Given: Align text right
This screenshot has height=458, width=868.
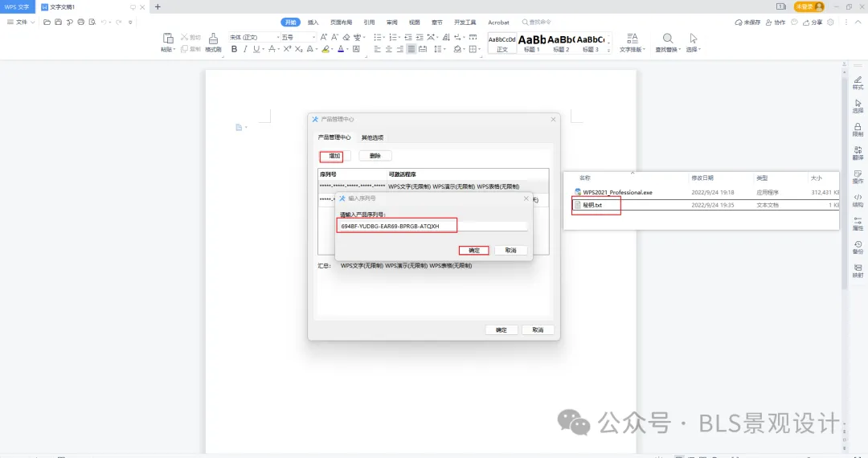Looking at the screenshot, I should 399,49.
